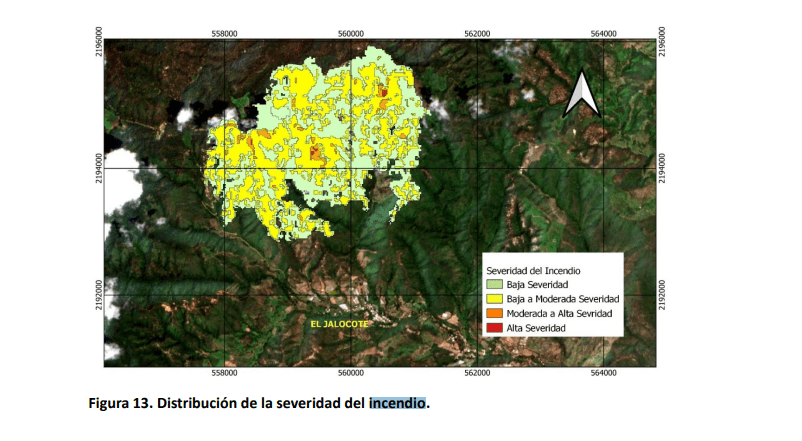Click the legend title Severidad del Incendio
This screenshot has width=802, height=441.
point(534,270)
